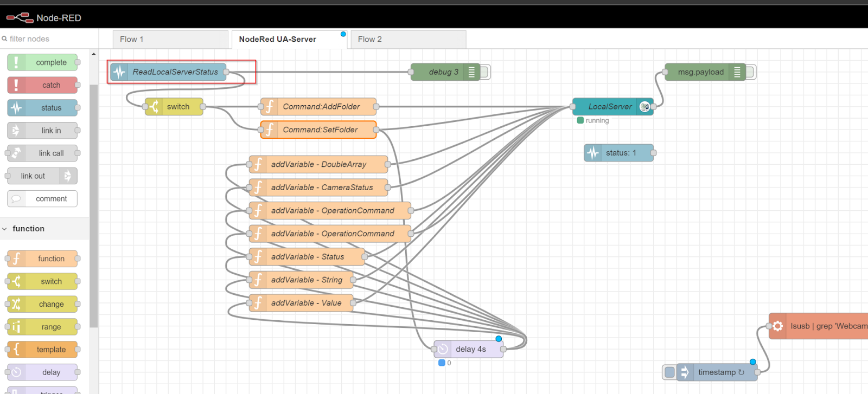Pick the status node from palette
Screen dimensions: 868x394
[42, 108]
